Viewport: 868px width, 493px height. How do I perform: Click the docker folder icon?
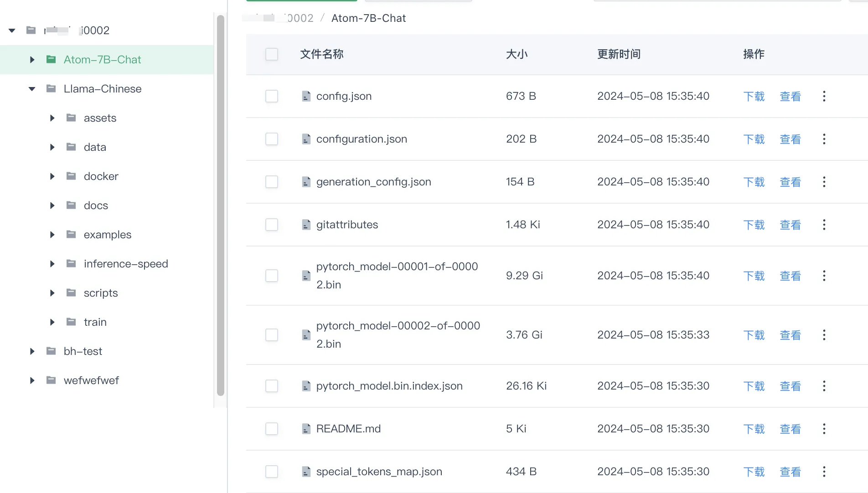tap(71, 176)
